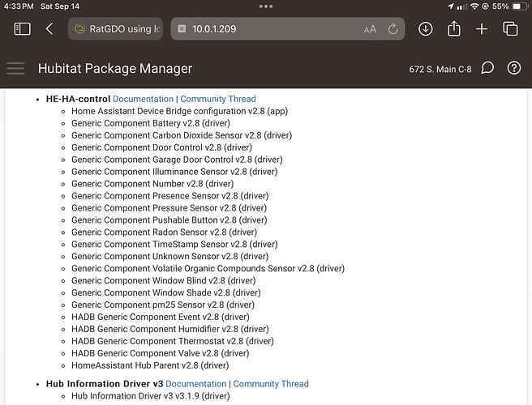Click Generic Component Radon Sensor entry
Screen dimensions: 532x405
[164, 232]
